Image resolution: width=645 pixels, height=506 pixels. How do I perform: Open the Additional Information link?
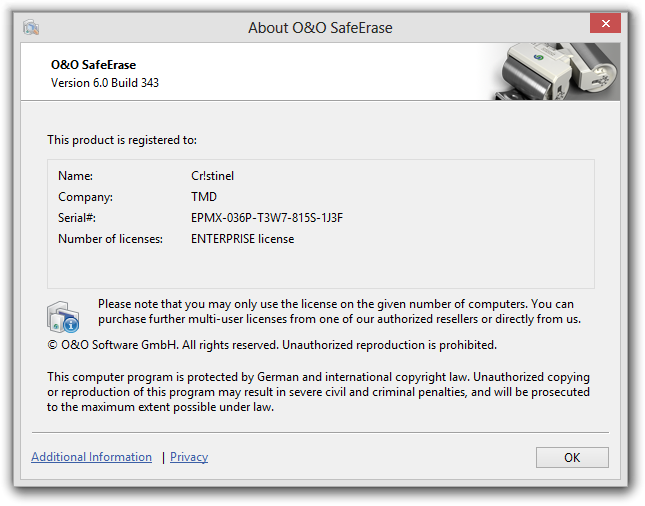91,457
